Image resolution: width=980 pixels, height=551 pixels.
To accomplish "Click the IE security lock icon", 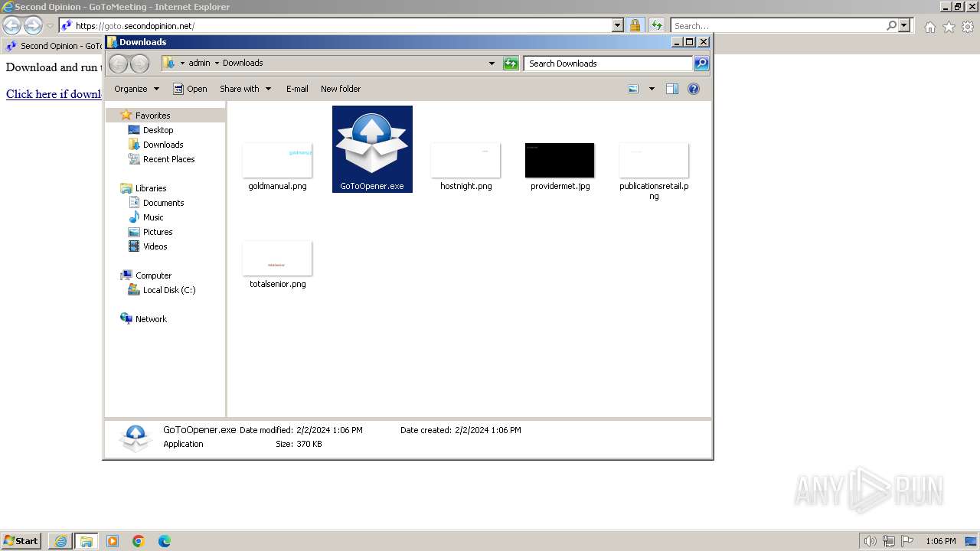I will pos(635,25).
